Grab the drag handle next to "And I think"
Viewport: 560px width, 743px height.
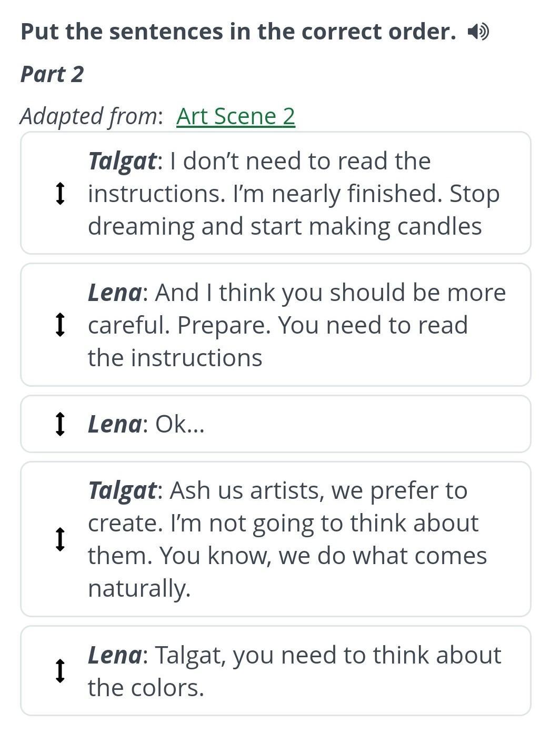[60, 325]
